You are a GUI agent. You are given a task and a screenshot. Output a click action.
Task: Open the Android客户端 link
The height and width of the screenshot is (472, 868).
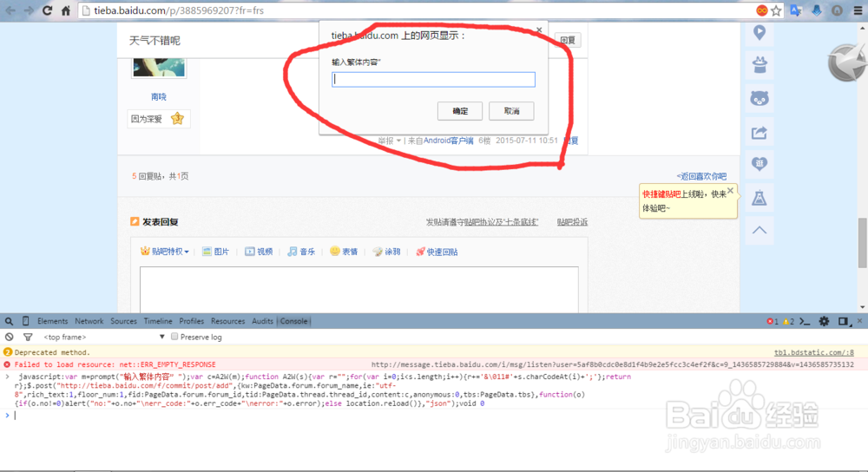[449, 141]
